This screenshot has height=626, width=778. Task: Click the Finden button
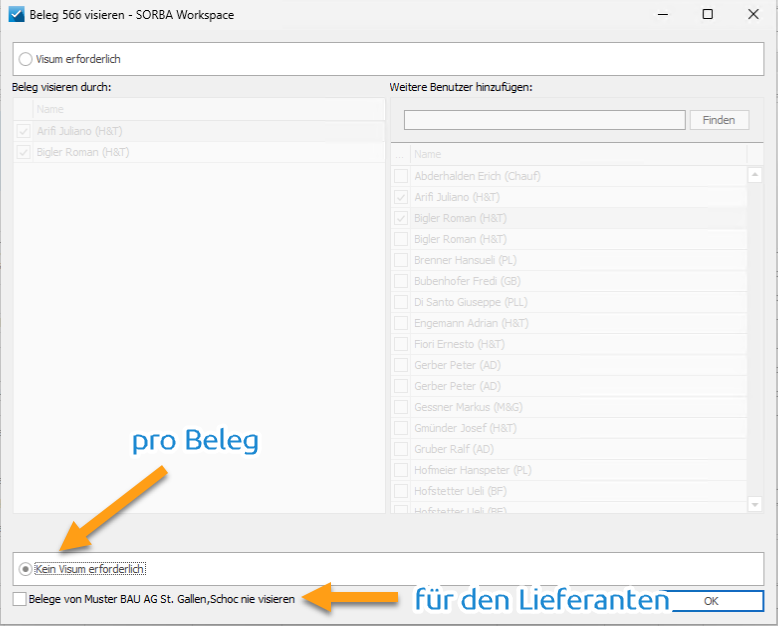point(719,120)
